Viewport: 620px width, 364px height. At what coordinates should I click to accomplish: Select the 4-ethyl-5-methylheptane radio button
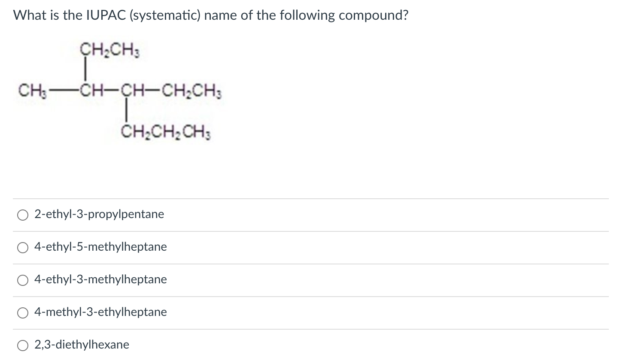coord(22,247)
